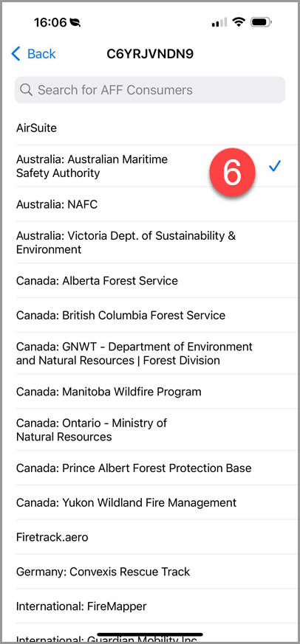300x644 pixels.
Task: Select Firetrack.aero consumer
Action: (x=157, y=537)
